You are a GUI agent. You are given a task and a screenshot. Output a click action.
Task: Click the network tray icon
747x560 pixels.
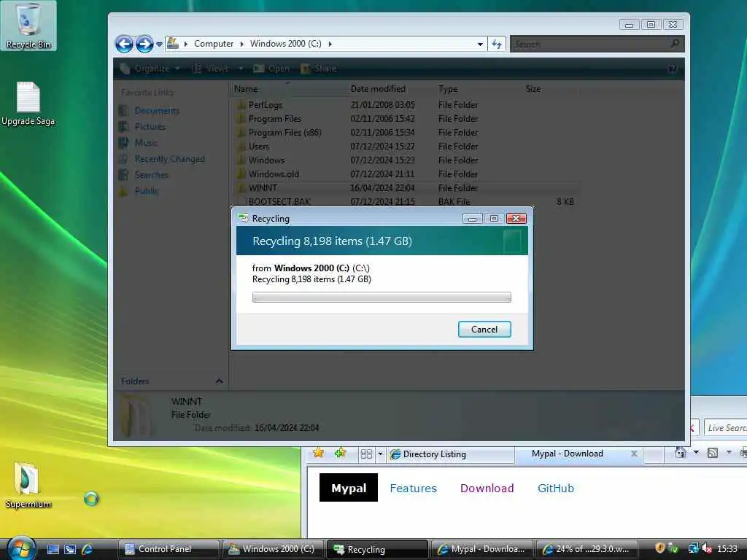click(x=693, y=548)
